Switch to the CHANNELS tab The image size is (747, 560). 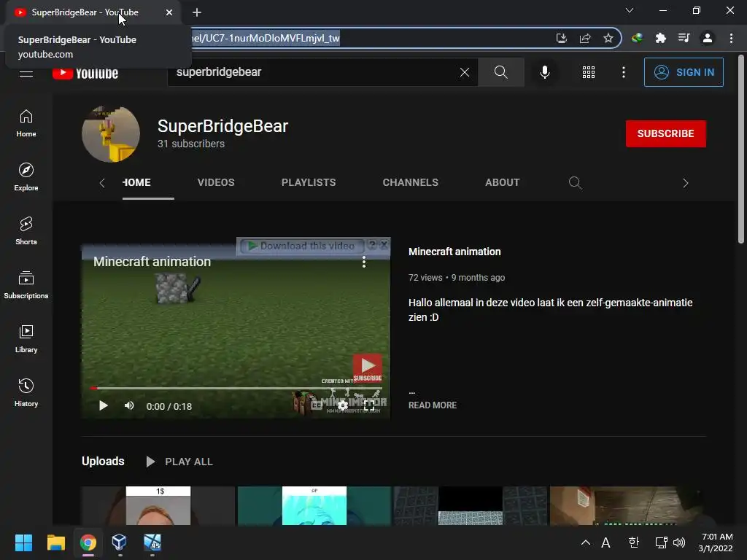[410, 182]
